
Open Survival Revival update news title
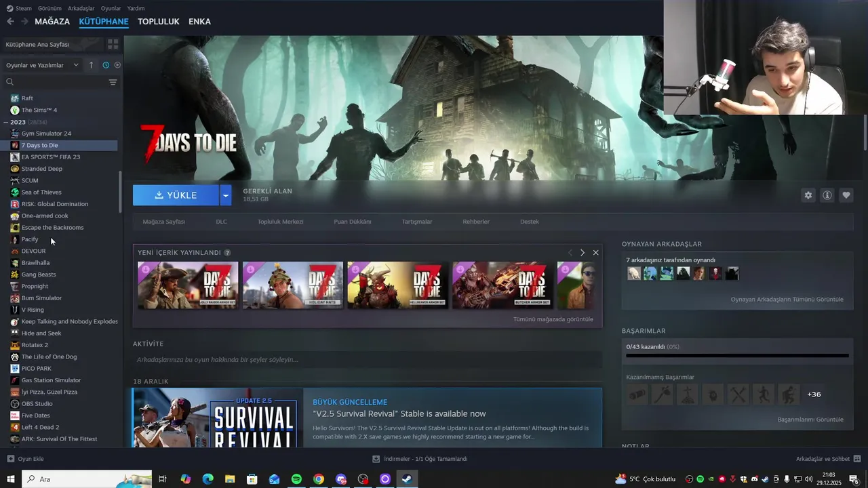point(399,414)
